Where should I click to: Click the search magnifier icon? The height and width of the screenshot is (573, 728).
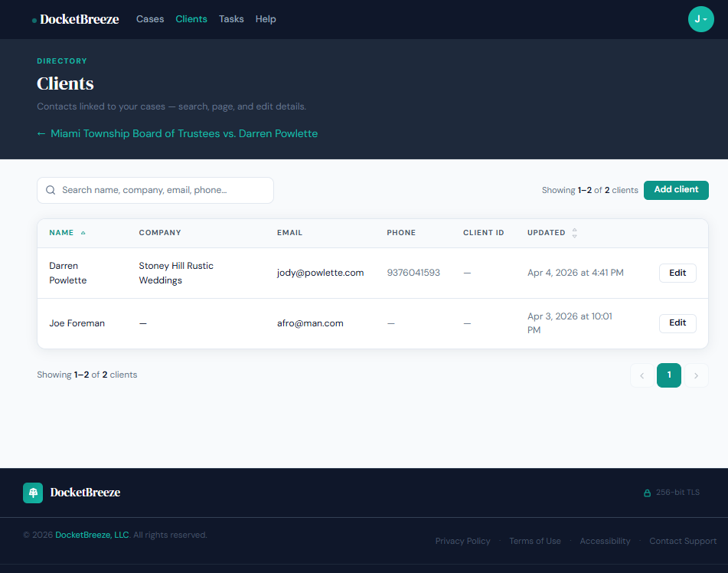[x=51, y=190]
